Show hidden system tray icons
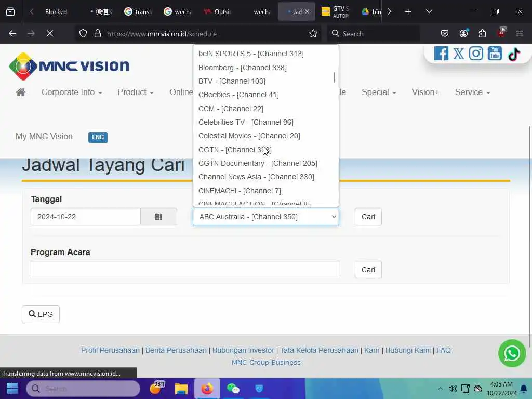The height and width of the screenshot is (399, 532). coord(441,389)
